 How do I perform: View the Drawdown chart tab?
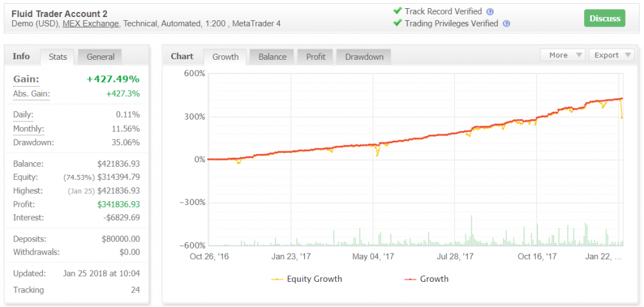364,57
